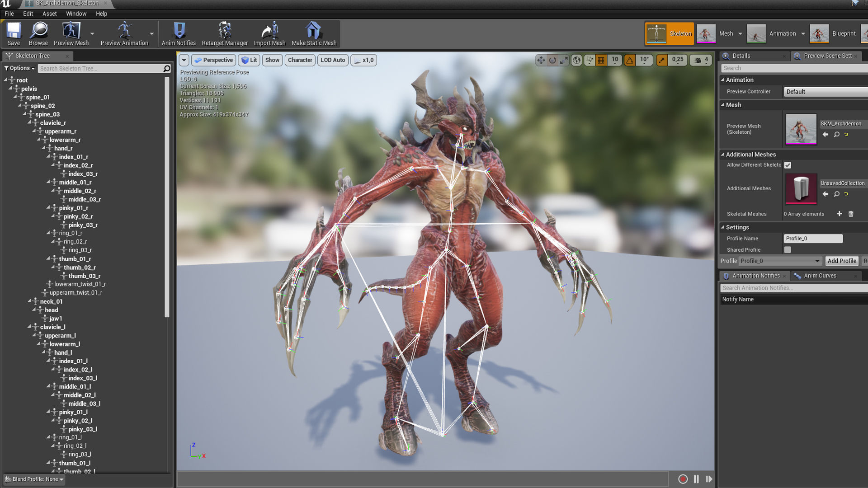Click the Add Profile button
This screenshot has width=868, height=488.
842,261
